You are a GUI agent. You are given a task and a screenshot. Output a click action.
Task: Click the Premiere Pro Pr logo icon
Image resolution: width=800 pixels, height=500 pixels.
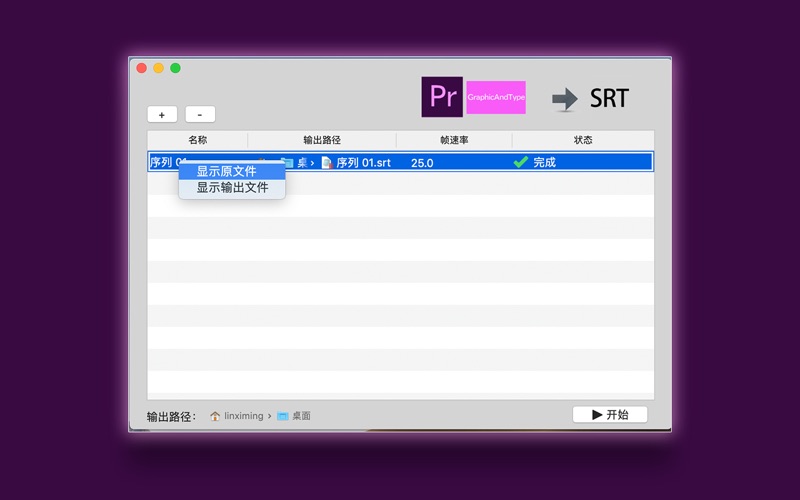pos(442,97)
